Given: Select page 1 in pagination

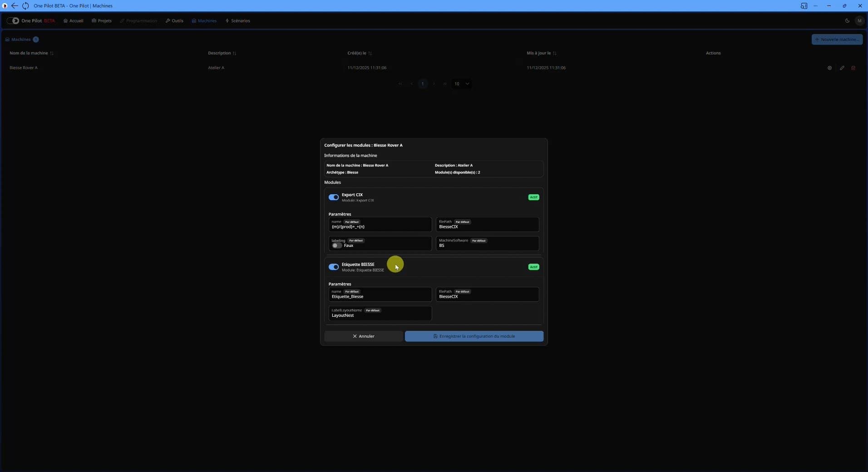Looking at the screenshot, I should pyautogui.click(x=423, y=84).
